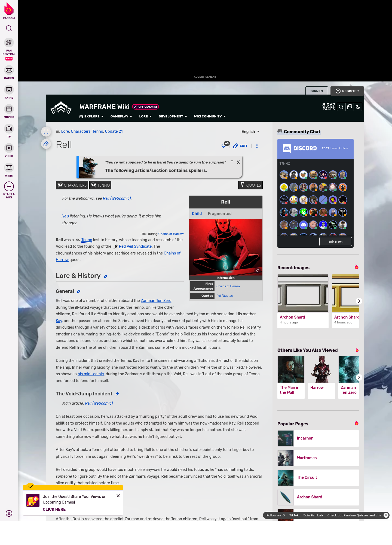Show next Recent Images with arrow
Screen dimensions: 392x545
coord(359,301)
